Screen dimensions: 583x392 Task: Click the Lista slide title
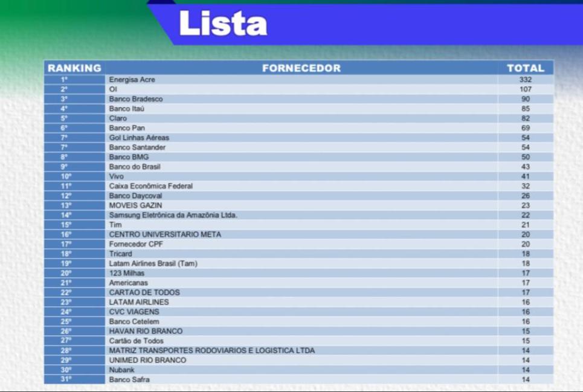click(x=223, y=24)
